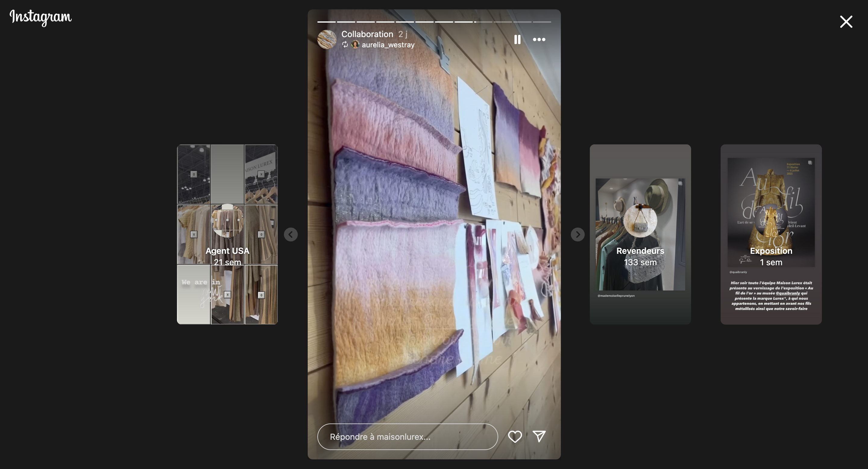
Task: Open aurelia_westray's profile link
Action: (388, 45)
